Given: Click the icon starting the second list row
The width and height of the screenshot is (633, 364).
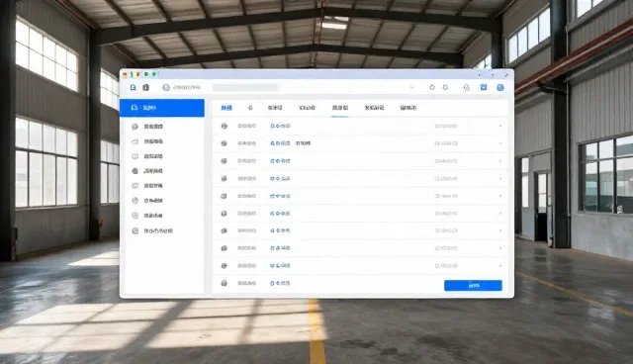Looking at the screenshot, I should pos(225,143).
